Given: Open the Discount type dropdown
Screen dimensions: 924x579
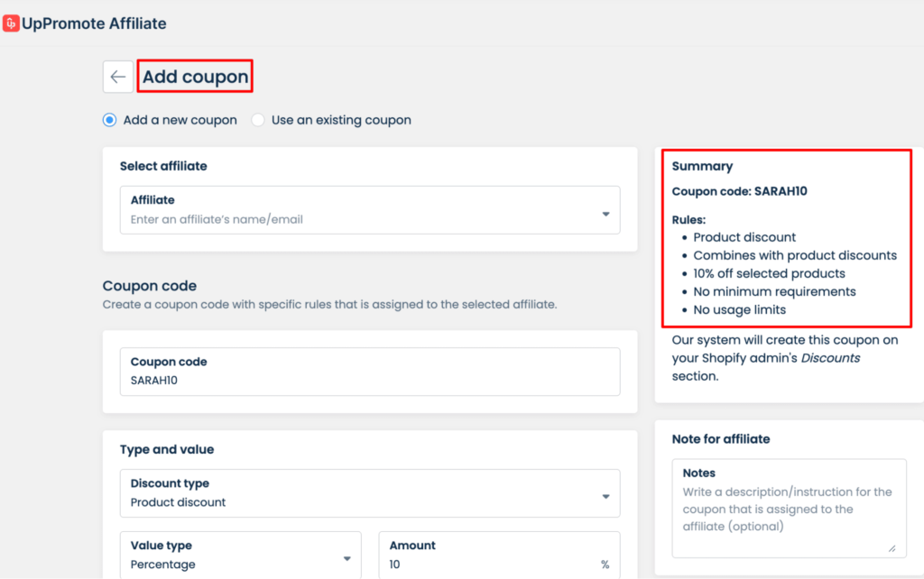Looking at the screenshot, I should (x=605, y=497).
